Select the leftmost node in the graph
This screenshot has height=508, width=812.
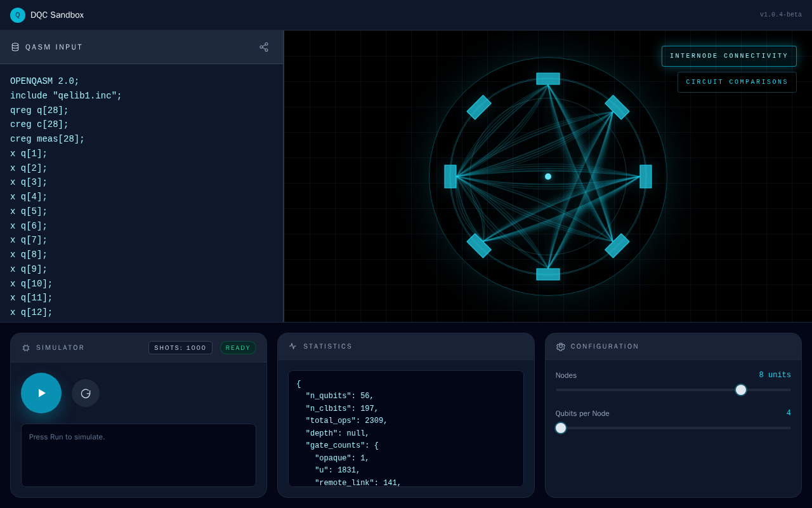(450, 177)
